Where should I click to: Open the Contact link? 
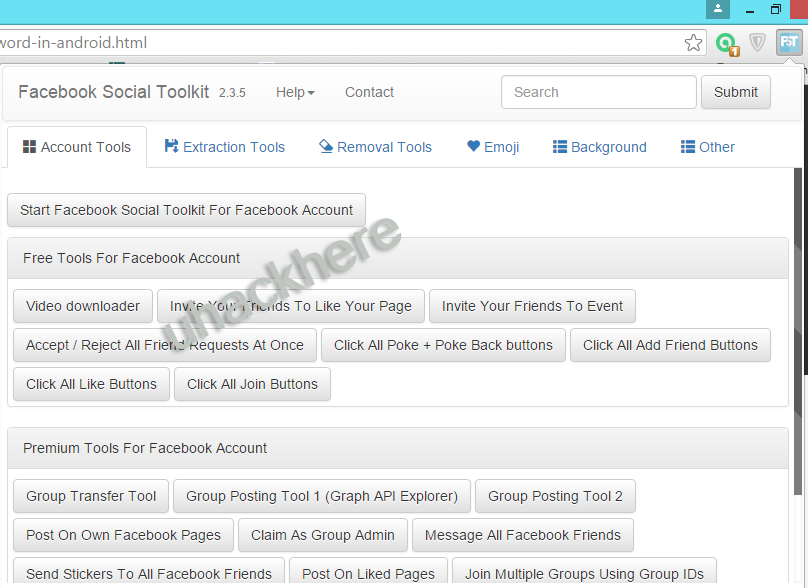pos(369,92)
